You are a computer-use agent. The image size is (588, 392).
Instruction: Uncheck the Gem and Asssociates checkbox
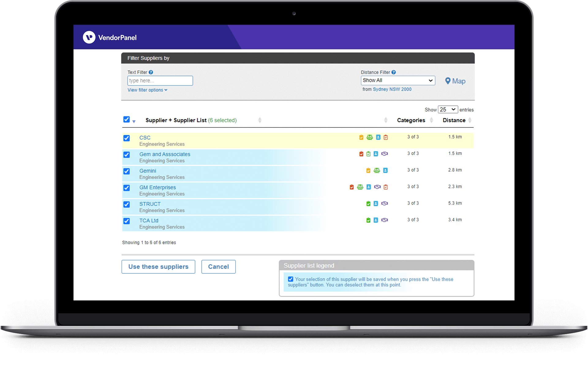[x=126, y=155]
